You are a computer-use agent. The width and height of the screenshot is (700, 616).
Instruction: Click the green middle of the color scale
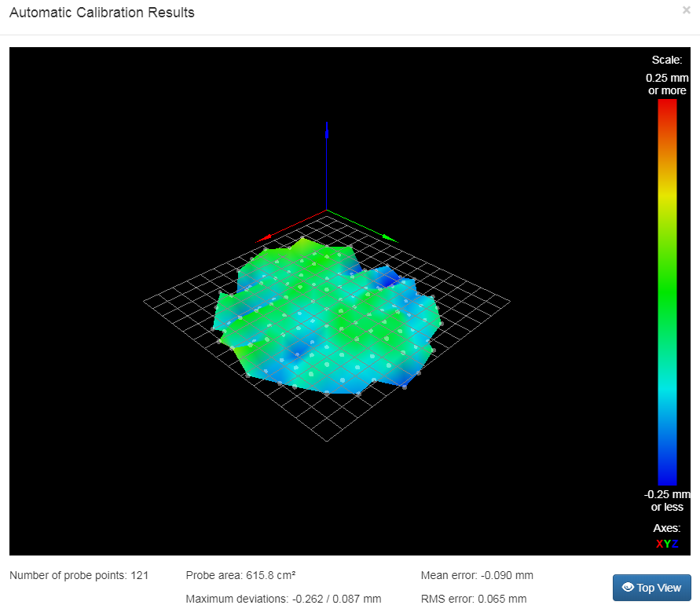(x=667, y=291)
